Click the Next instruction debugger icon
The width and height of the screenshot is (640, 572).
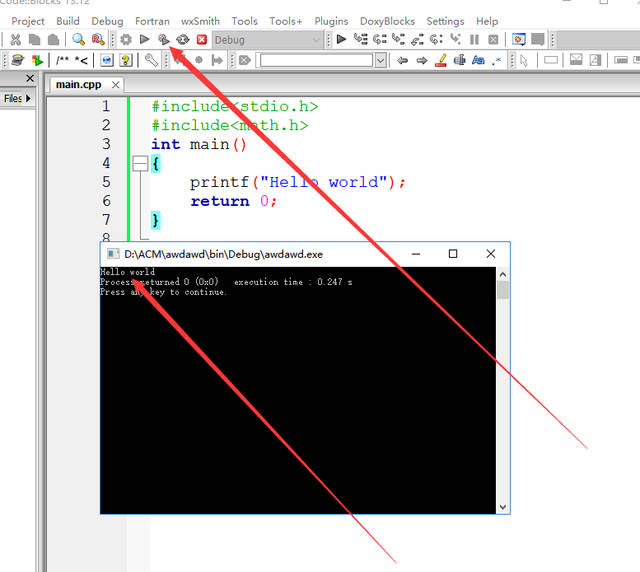click(436, 39)
